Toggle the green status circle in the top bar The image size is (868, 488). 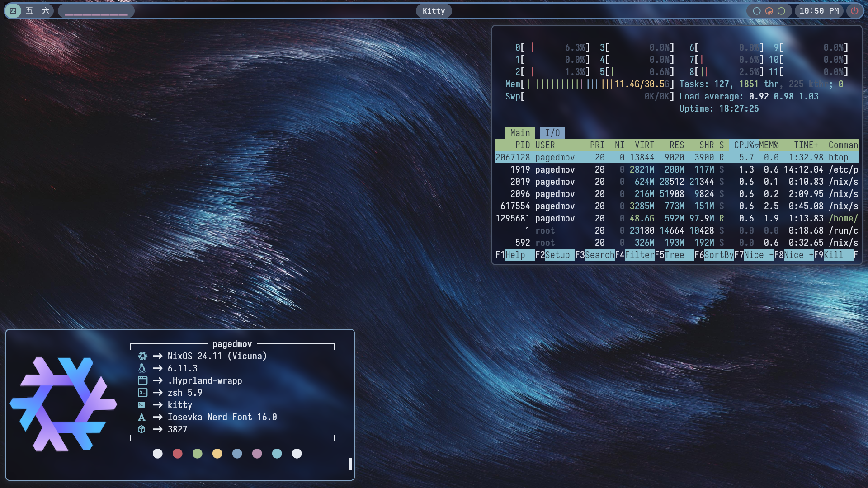point(781,11)
